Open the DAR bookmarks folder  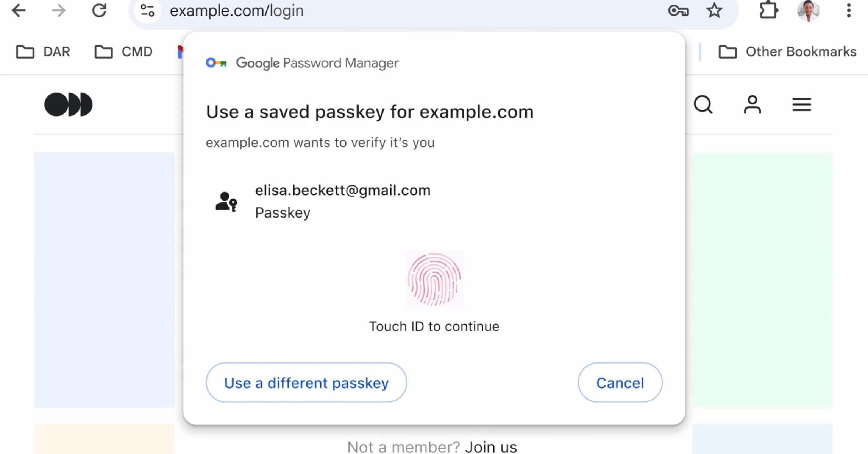pyautogui.click(x=43, y=52)
